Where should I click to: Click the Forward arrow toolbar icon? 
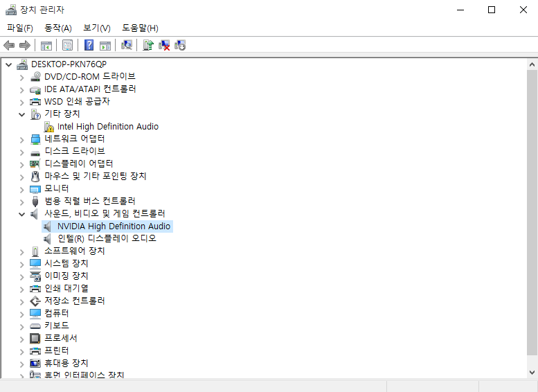click(x=25, y=45)
